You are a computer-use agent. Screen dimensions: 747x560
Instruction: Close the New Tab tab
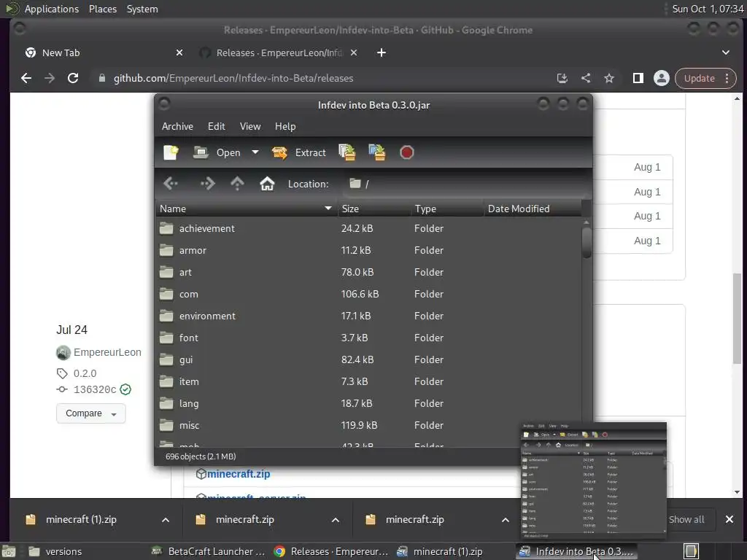coord(179,52)
